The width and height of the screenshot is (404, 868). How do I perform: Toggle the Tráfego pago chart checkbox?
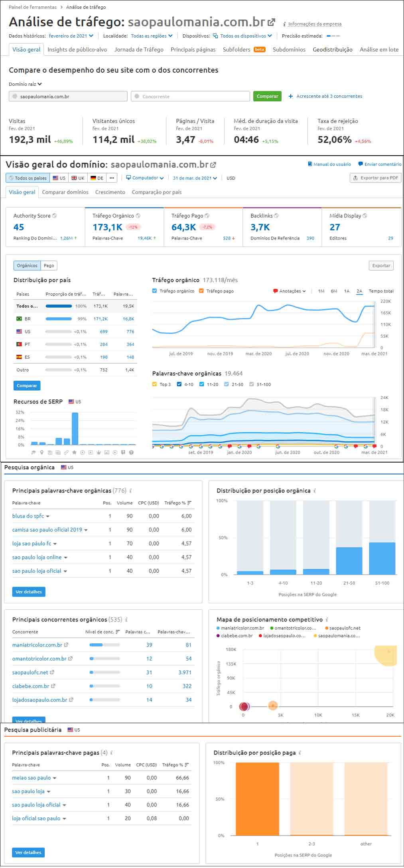coord(201,291)
